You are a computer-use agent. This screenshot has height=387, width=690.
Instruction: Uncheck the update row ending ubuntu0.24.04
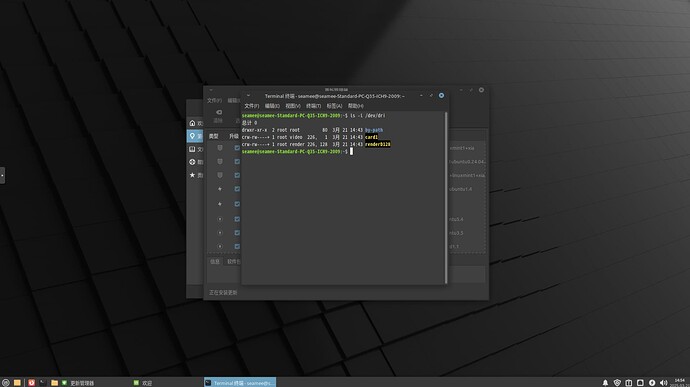tap(237, 162)
